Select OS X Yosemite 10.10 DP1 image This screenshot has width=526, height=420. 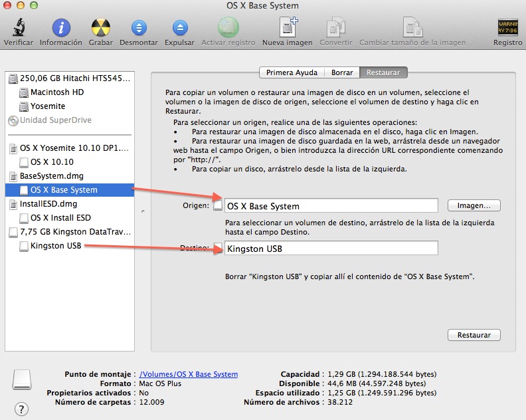70,148
